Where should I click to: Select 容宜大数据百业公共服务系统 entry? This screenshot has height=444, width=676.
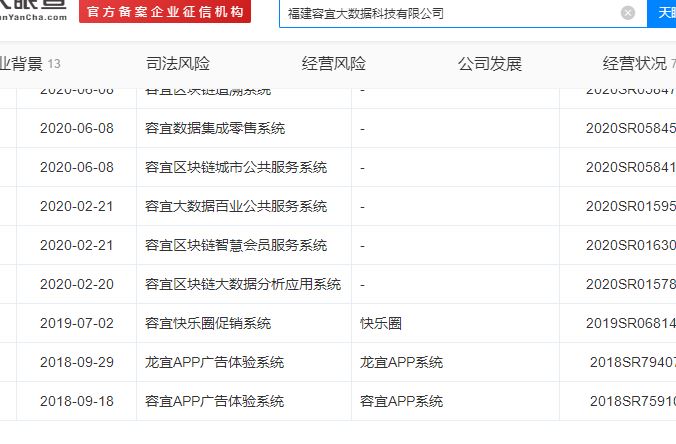point(236,206)
